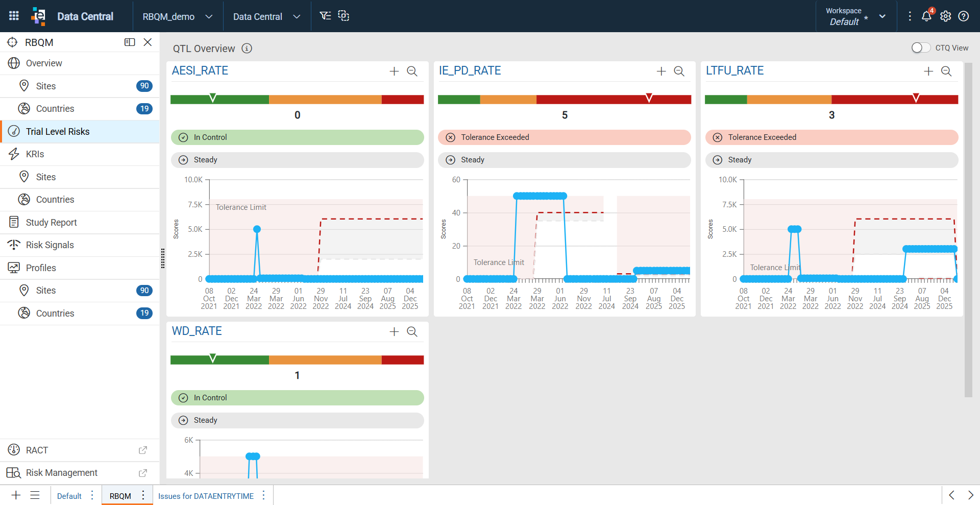Select Overview in the sidebar
This screenshot has height=505, width=980.
pyautogui.click(x=80, y=63)
